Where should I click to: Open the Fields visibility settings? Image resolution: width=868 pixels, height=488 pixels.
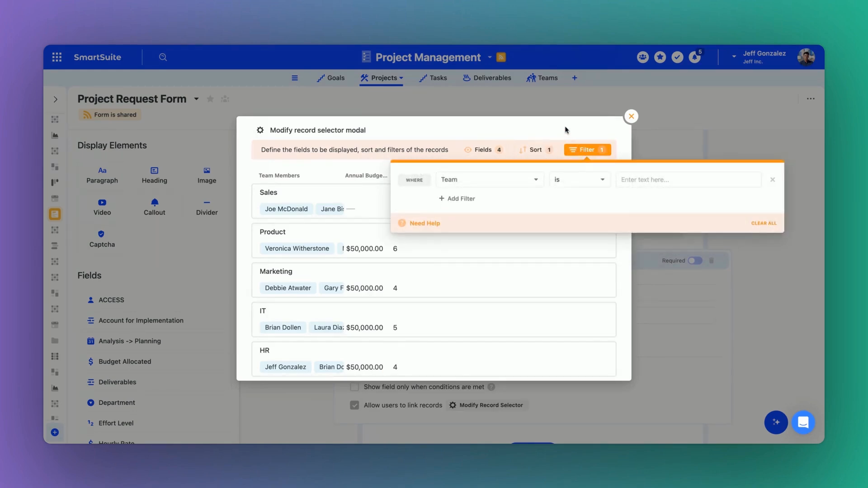click(x=483, y=150)
